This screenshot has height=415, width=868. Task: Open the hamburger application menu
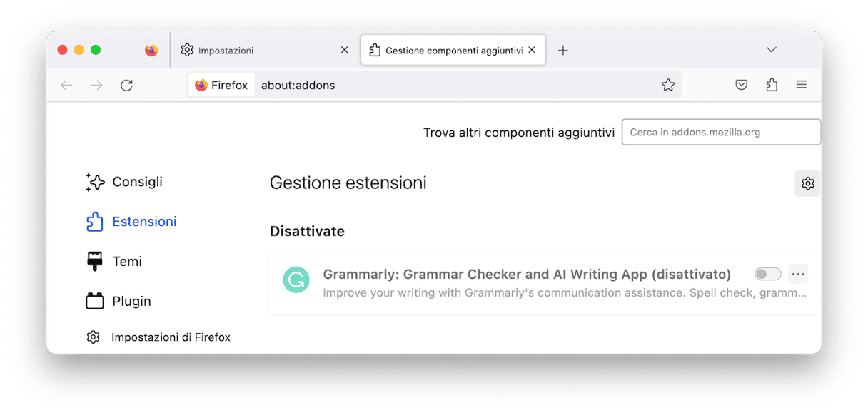click(802, 85)
